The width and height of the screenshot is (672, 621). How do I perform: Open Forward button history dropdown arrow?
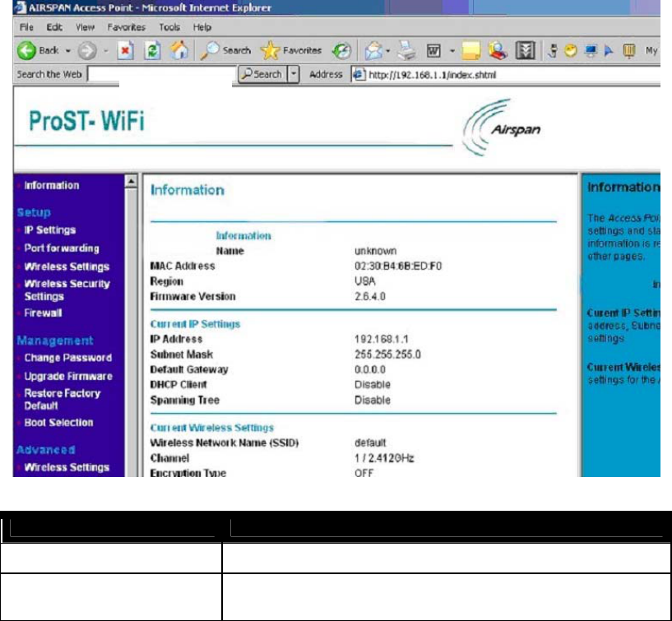pos(106,51)
